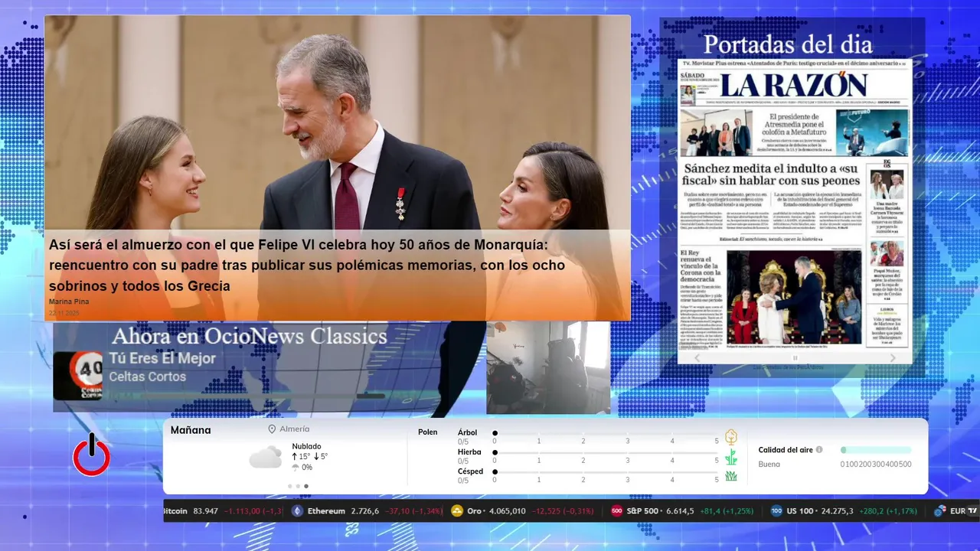Advance to next newspaper cover arrow
The image size is (980, 551).
pyautogui.click(x=893, y=357)
